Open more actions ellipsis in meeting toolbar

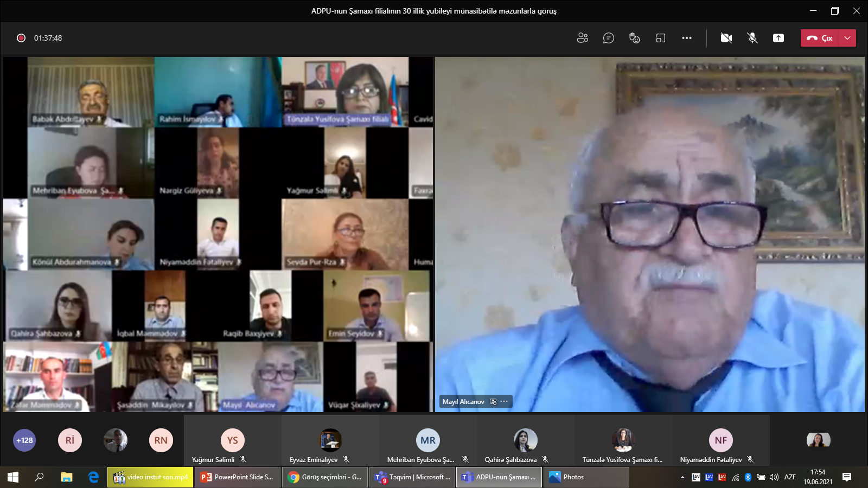687,38
